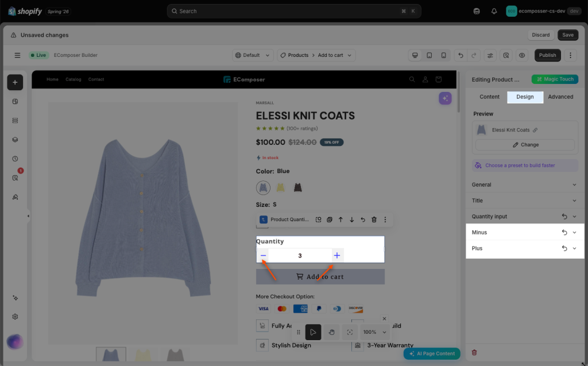Toggle the eye preview icon
This screenshot has width=588, height=366.
(x=521, y=55)
